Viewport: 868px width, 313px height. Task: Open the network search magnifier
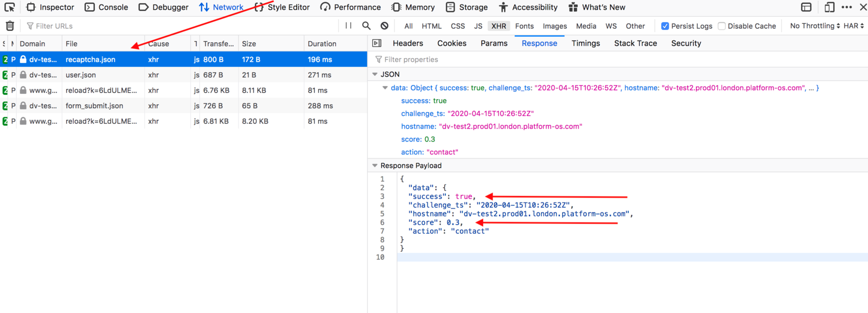point(366,25)
